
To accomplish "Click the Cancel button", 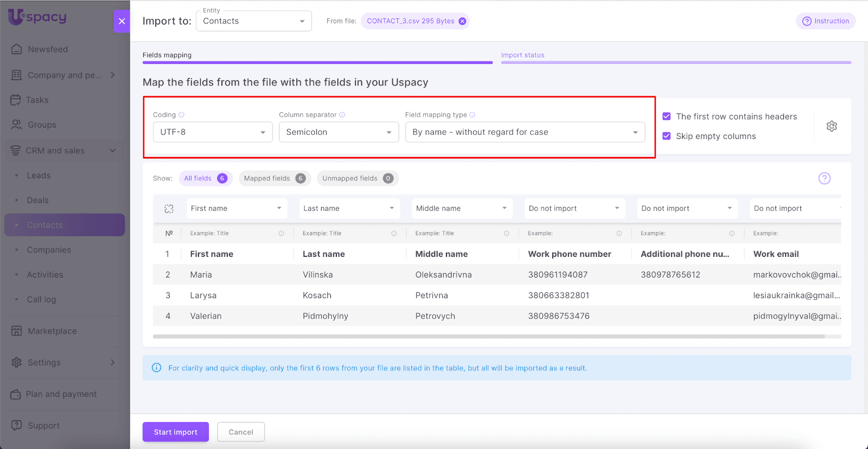I will 241,432.
